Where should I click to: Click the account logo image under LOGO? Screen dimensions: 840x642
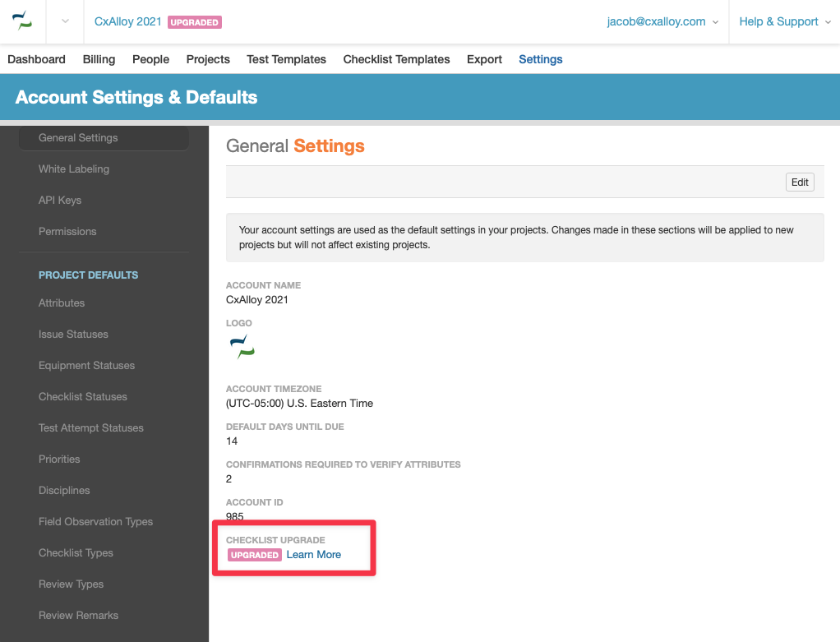click(x=242, y=347)
